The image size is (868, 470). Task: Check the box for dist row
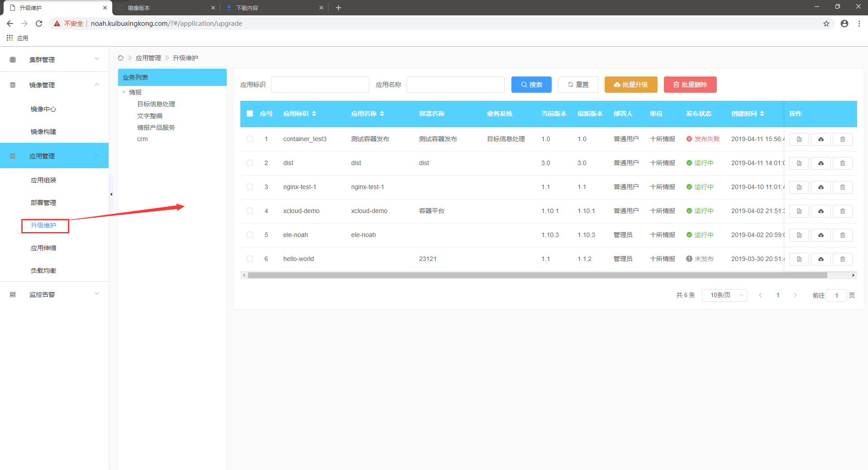tap(250, 163)
